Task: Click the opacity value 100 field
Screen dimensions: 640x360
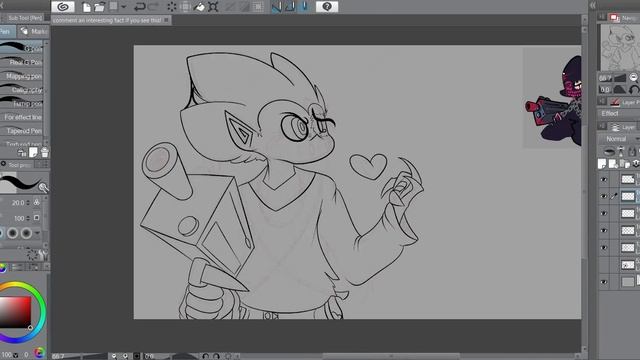Action: [x=19, y=218]
